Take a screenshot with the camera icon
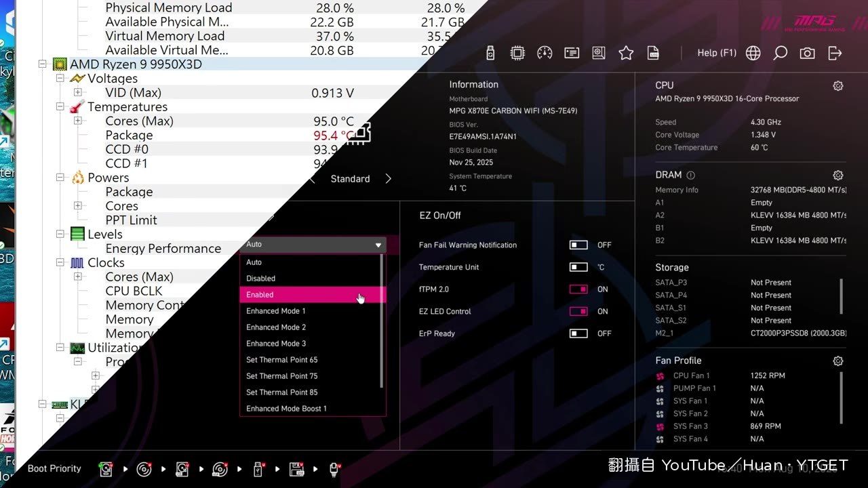Viewport: 868px width, 488px height. [807, 54]
